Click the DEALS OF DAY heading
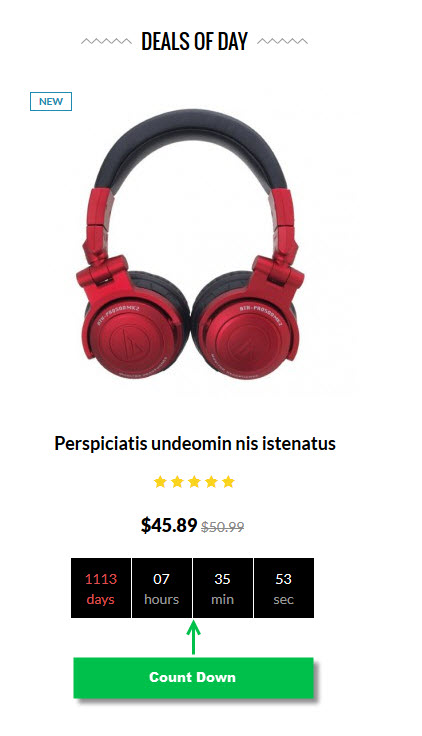The width and height of the screenshot is (422, 736). (194, 41)
